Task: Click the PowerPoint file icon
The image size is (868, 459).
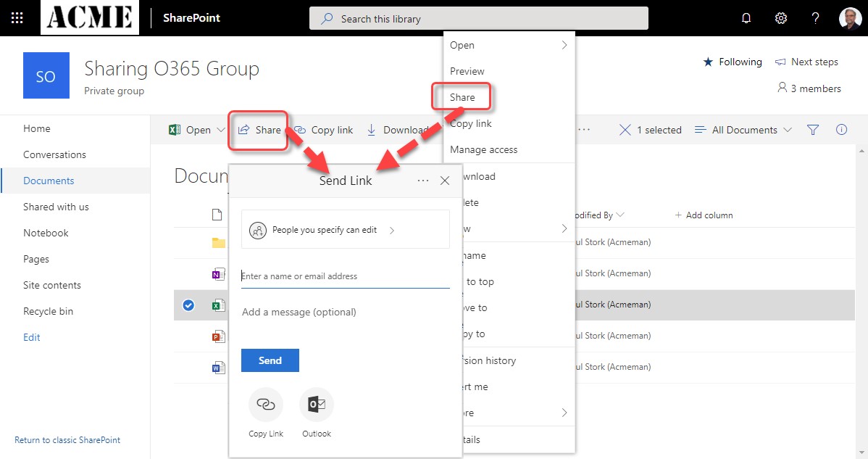Action: 219,336
